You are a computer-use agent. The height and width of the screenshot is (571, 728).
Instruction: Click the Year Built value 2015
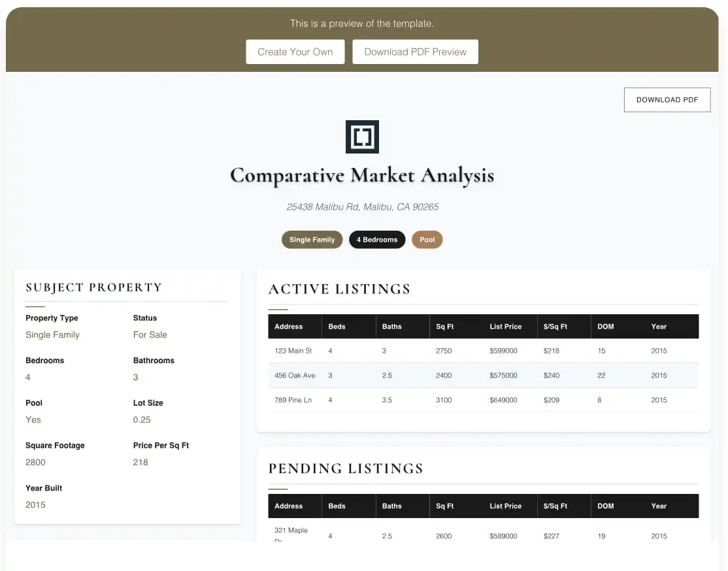(35, 504)
